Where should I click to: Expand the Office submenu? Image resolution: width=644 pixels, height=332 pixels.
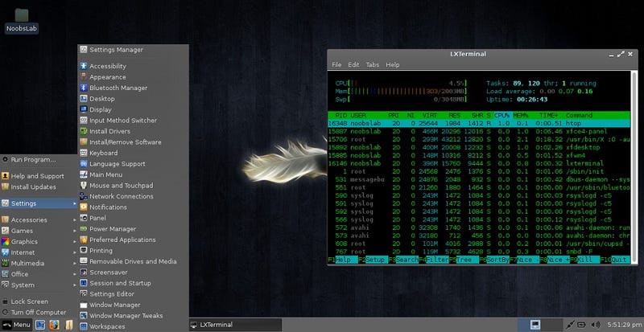click(39, 274)
